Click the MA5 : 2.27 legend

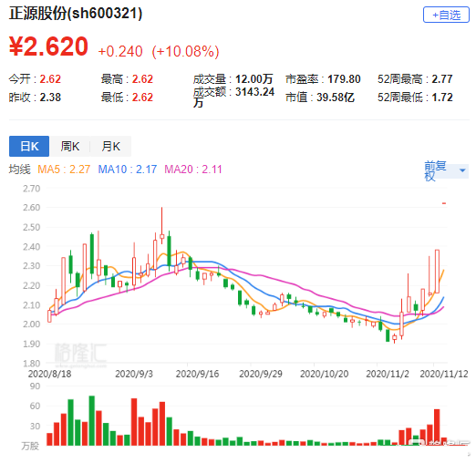coord(64,170)
